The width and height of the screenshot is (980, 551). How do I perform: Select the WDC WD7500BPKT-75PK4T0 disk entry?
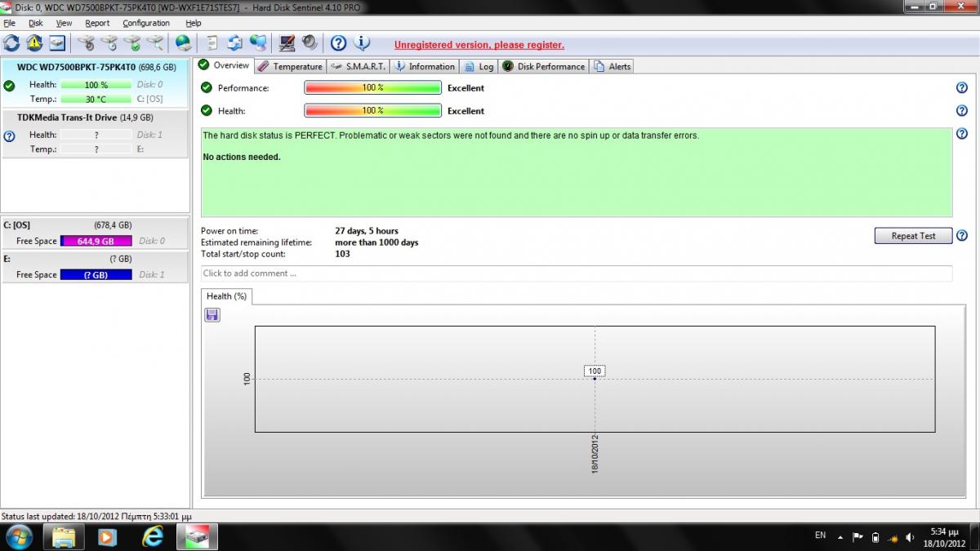tap(95, 82)
